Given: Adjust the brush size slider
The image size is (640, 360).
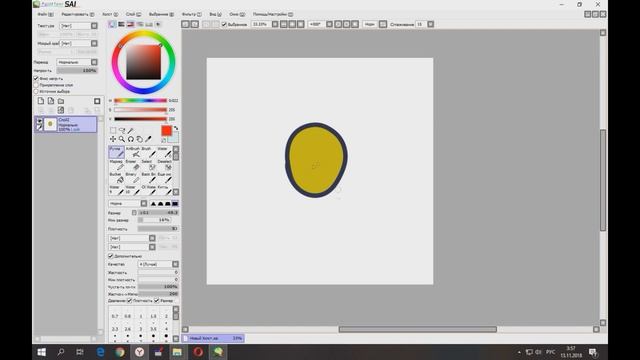Looking at the screenshot, I should click(158, 213).
